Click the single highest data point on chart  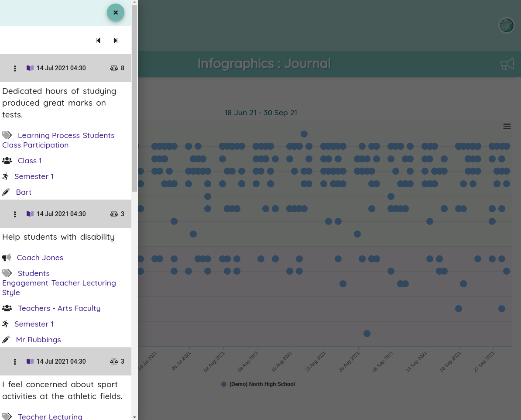pos(304,134)
